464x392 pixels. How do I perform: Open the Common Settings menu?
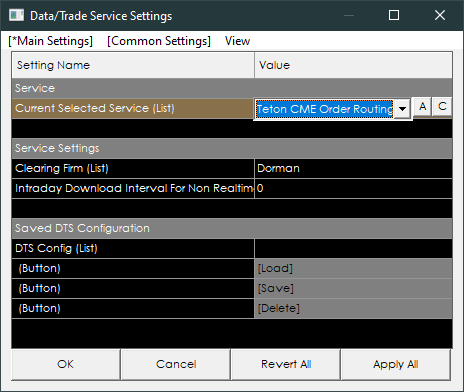click(x=159, y=41)
